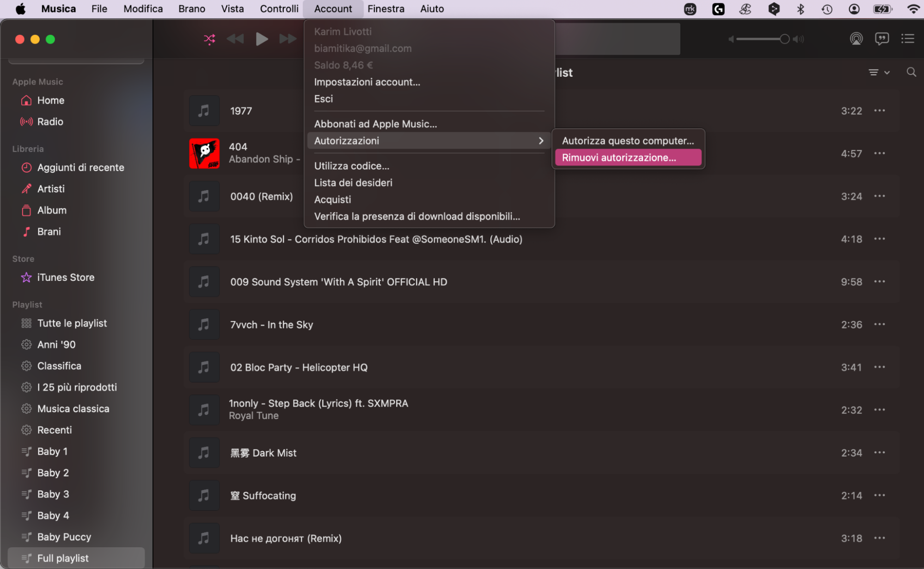Select Autorizza questo computer submenu item
Screen dimensions: 924x569
[628, 141]
